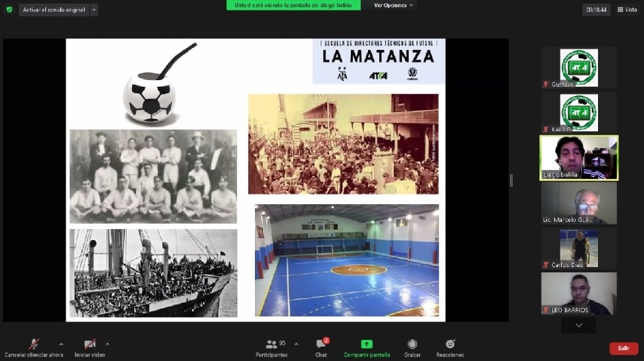Open the Ver Opciones menu
644x361 pixels.
[394, 5]
